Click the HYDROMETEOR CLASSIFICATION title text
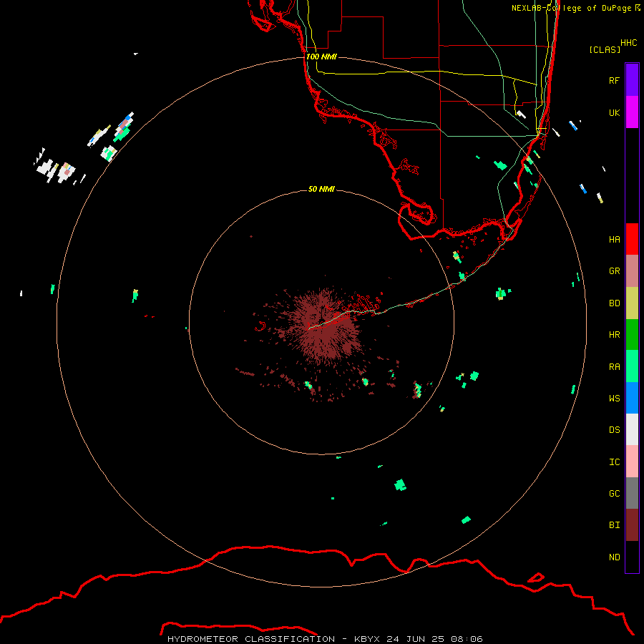The width and height of the screenshot is (644, 644). tap(251, 639)
